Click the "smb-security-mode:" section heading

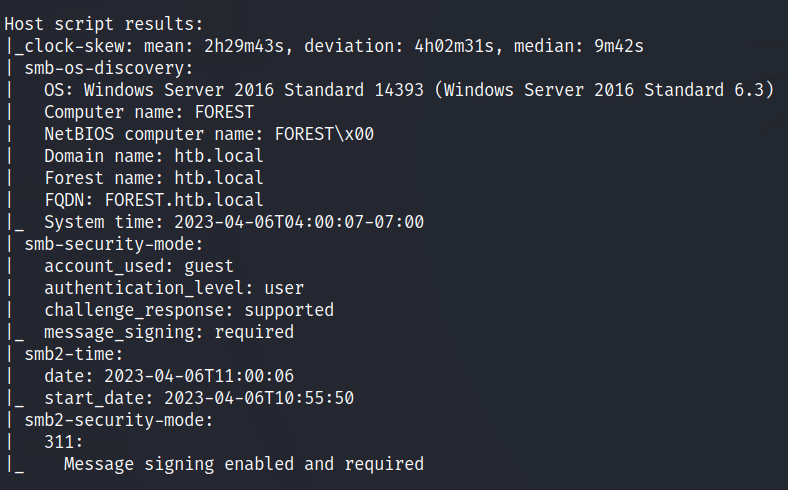114,244
